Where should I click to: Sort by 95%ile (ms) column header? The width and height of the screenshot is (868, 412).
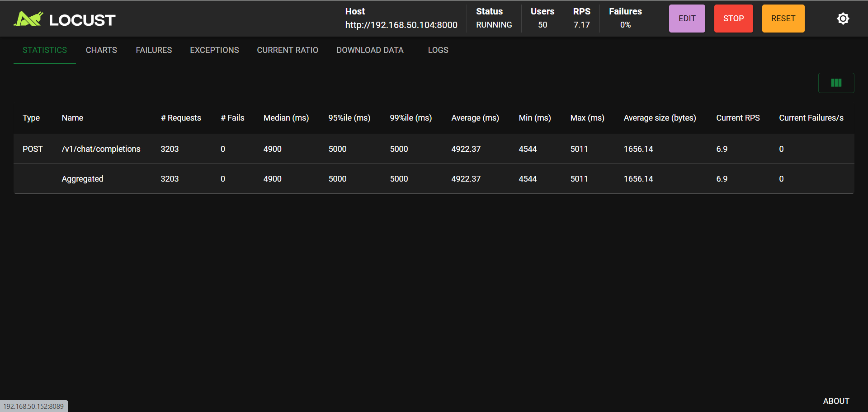[x=349, y=118]
